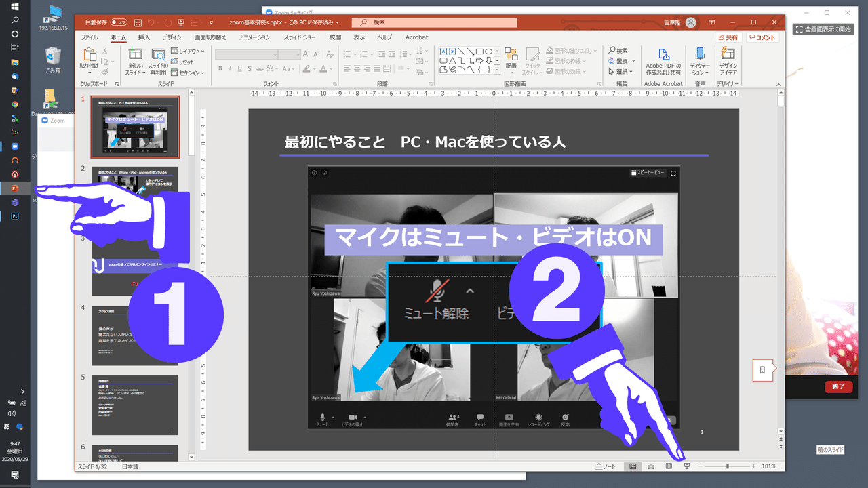This screenshot has width=868, height=488.
Task: Click the Cut scissors icon
Action: [104, 51]
